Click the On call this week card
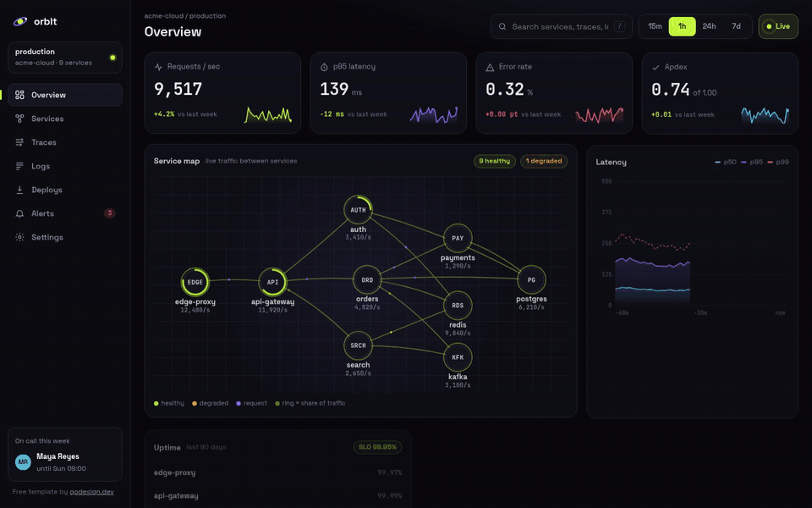 (x=65, y=455)
